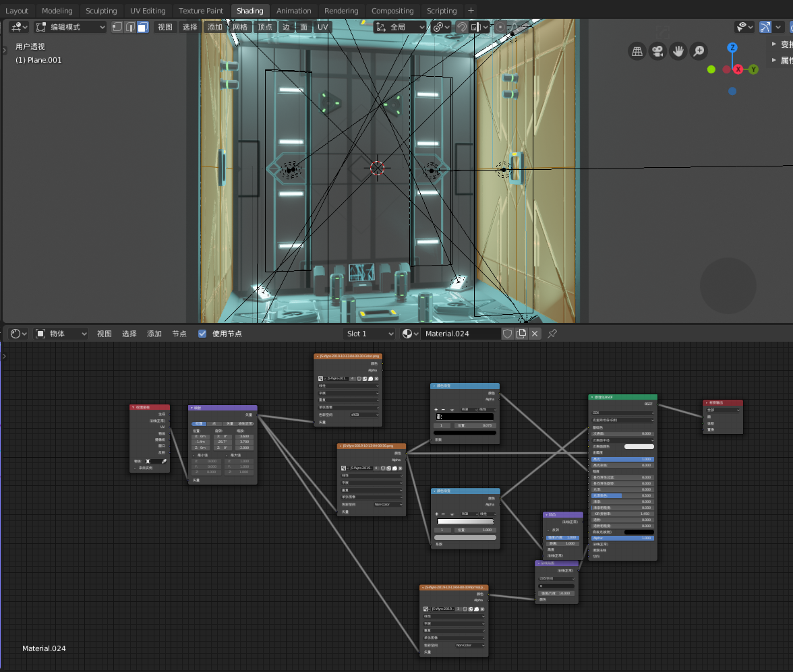Viewport: 793px width, 672px height.
Task: Open the UV menu in viewport header
Action: [322, 28]
